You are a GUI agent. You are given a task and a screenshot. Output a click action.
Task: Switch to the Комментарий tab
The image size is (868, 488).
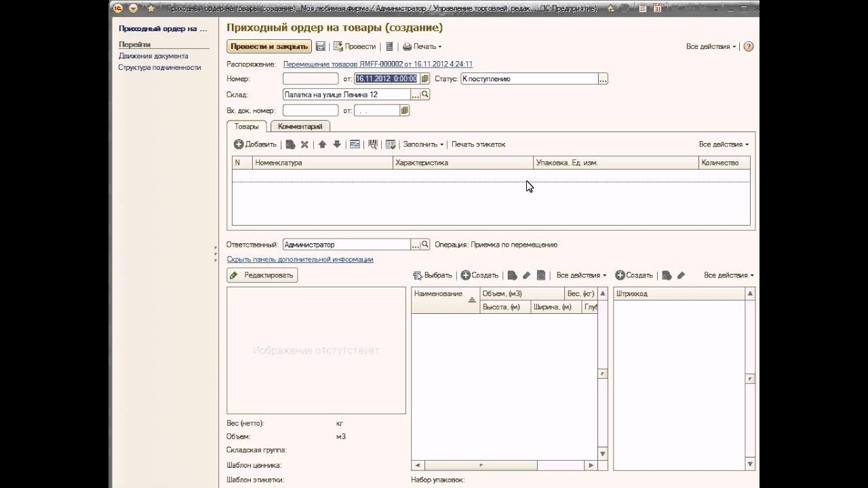pyautogui.click(x=300, y=127)
